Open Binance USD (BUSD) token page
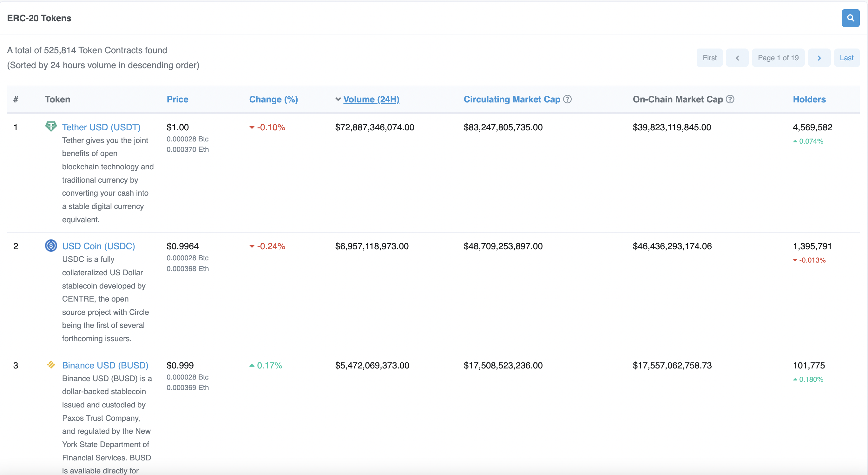 [x=105, y=365]
